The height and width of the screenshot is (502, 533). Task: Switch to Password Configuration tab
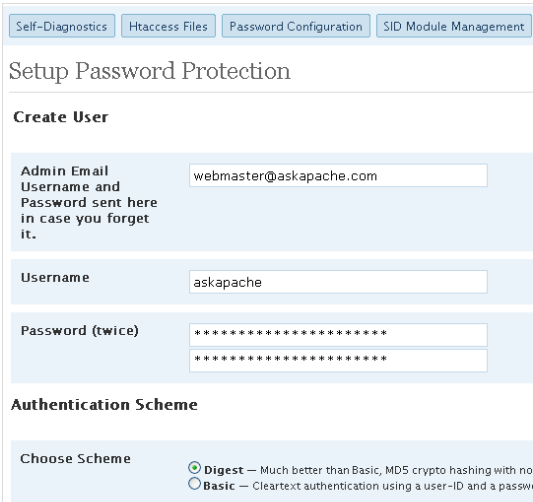296,26
